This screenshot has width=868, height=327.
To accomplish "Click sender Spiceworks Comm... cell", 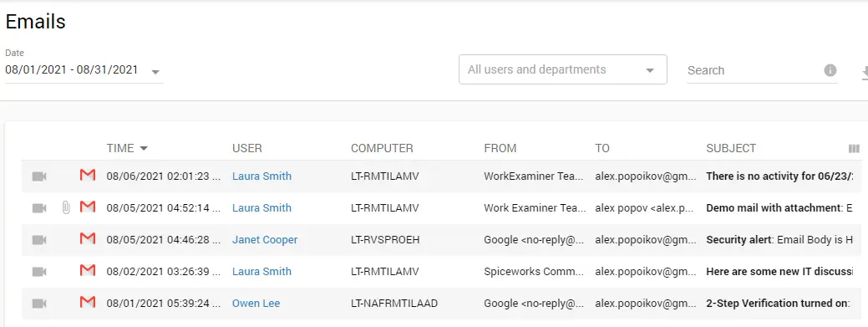I will point(534,272).
